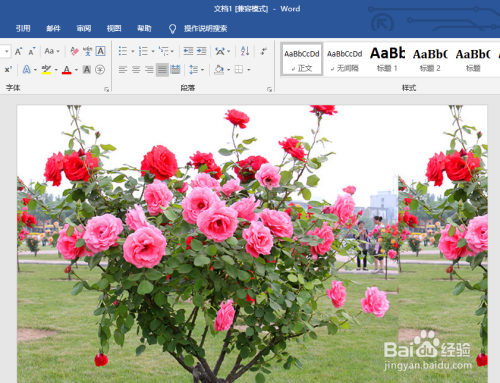The image size is (500, 383).
Task: Toggle Distributed alignment
Action: [x=175, y=69]
